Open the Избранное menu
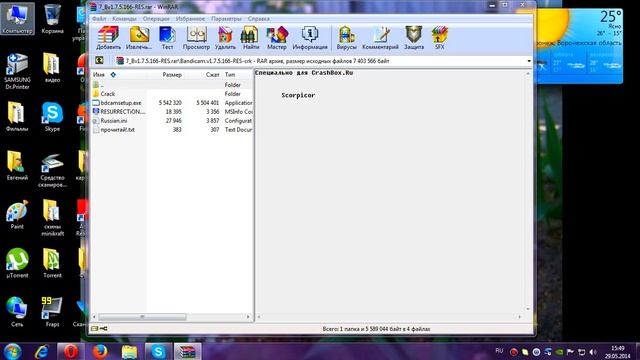This screenshot has height=360, width=640. click(190, 19)
